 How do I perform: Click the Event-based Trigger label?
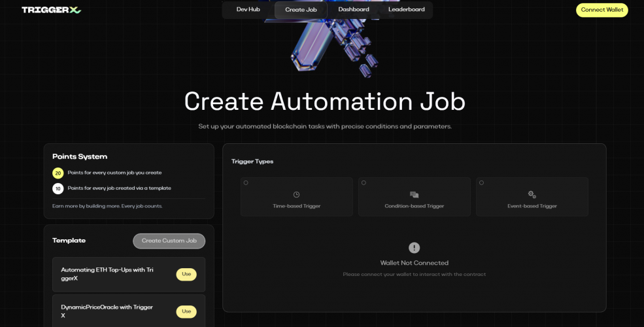click(x=532, y=206)
